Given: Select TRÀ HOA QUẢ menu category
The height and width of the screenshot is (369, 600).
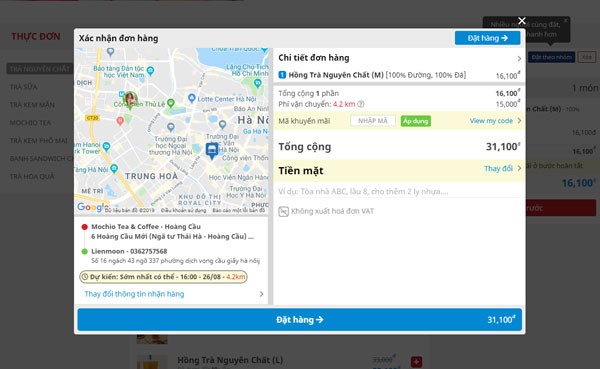Looking at the screenshot, I should [32, 176].
